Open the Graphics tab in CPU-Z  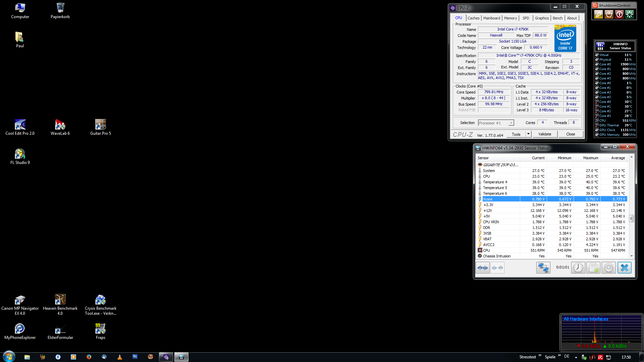click(542, 18)
